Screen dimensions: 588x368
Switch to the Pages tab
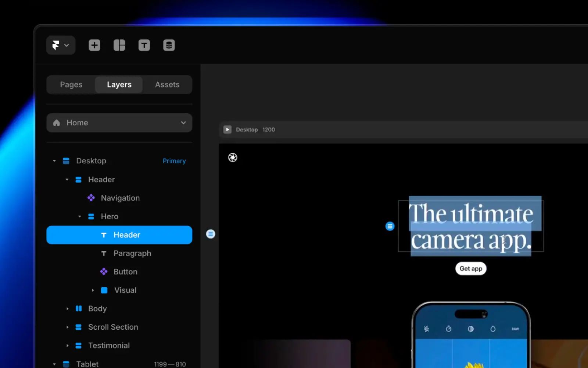click(71, 85)
